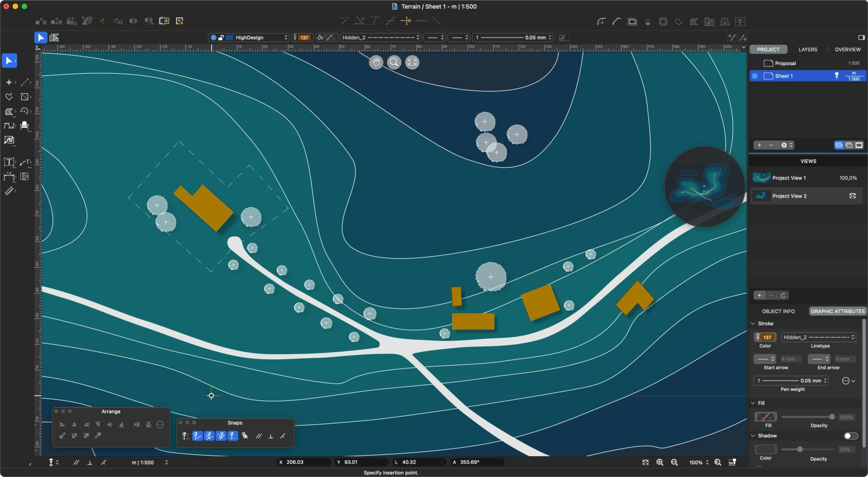Open the OBJECT INFO tab

(778, 311)
